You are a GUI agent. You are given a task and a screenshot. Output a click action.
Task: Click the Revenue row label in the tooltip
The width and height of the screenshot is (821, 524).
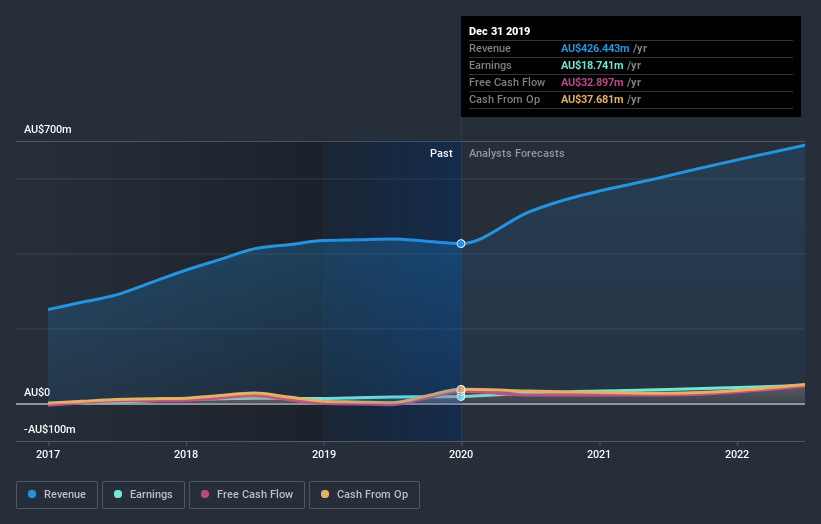click(x=490, y=48)
